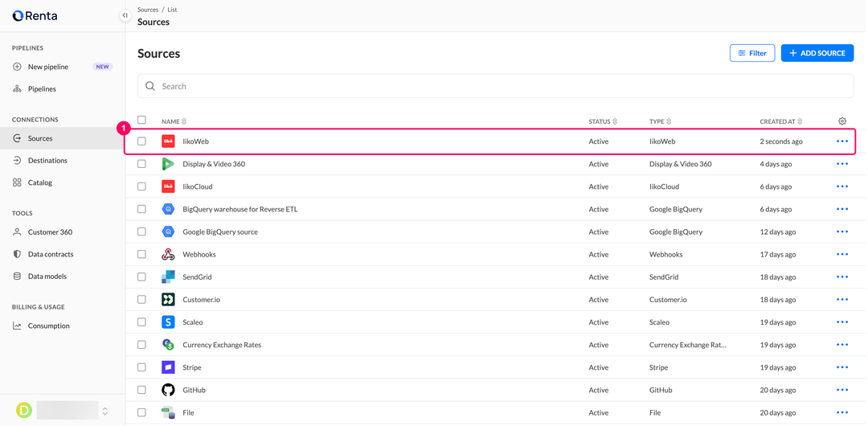Click the Data models database icon
868x426 pixels.
tap(17, 276)
